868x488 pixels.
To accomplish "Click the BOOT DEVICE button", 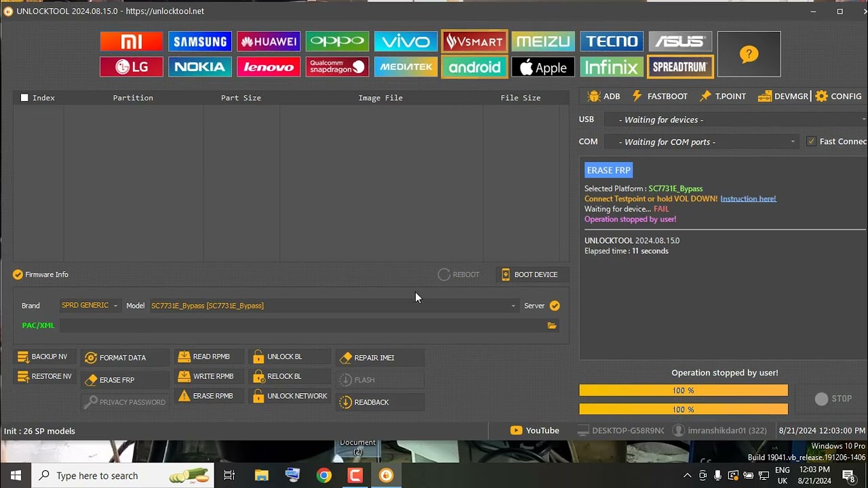I will coord(531,274).
